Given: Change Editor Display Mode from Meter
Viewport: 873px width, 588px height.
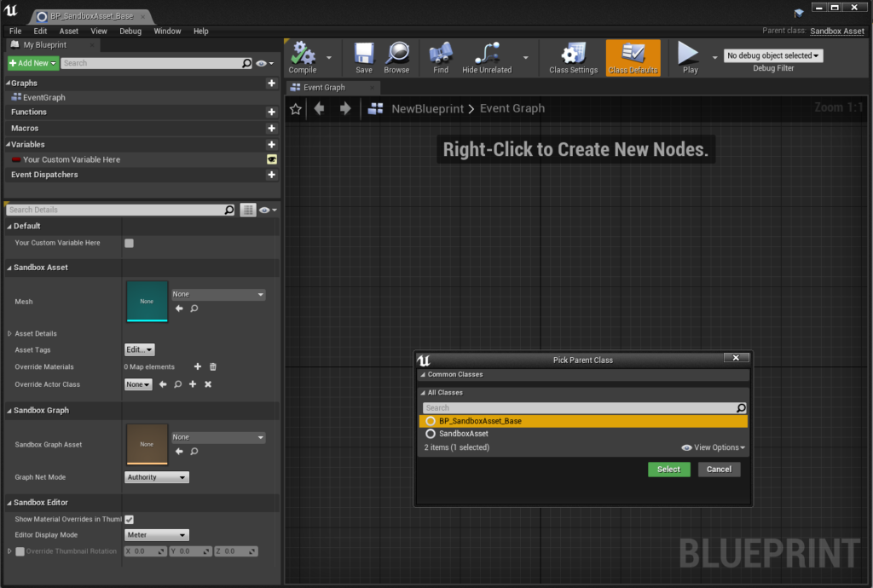Looking at the screenshot, I should pos(157,535).
